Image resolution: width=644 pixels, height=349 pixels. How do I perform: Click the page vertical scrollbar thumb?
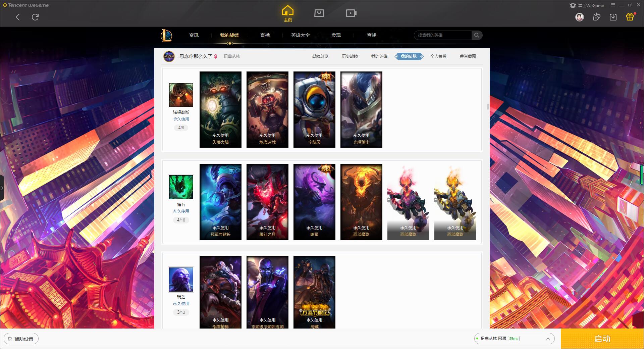tap(488, 107)
